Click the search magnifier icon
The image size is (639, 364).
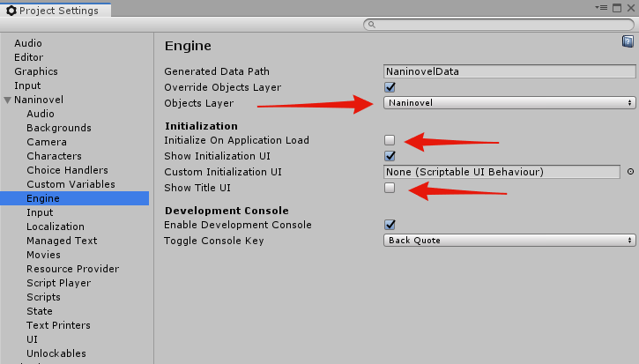coord(372,25)
